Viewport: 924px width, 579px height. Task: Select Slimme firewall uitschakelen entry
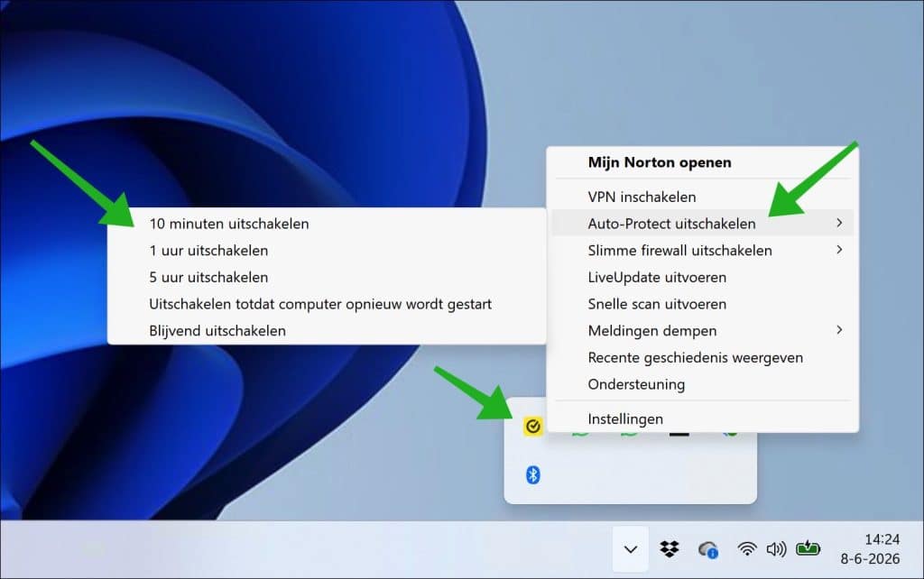tap(702, 251)
